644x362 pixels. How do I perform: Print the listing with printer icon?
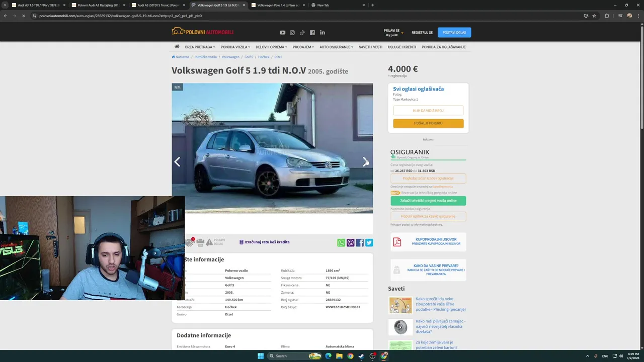point(200,242)
